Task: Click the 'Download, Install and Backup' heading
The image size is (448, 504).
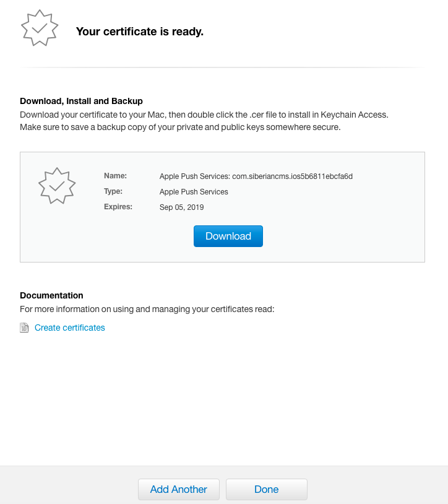Action: pyautogui.click(x=81, y=101)
